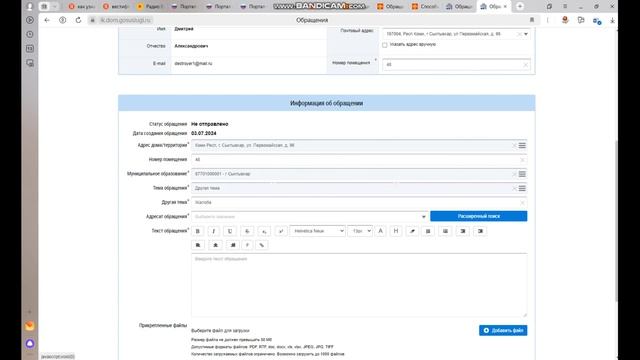Click the Не отправлено status text

coord(209,124)
